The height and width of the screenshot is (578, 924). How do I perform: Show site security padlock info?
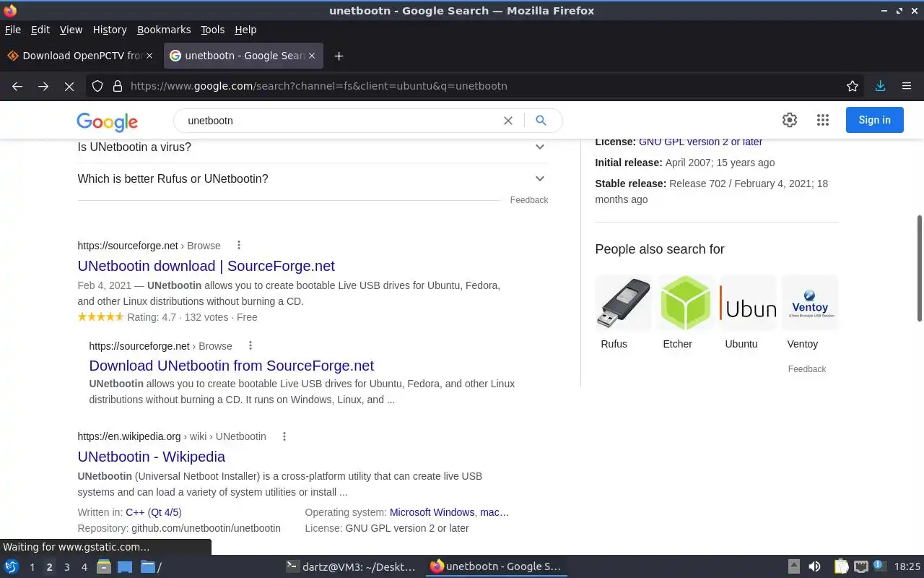118,86
